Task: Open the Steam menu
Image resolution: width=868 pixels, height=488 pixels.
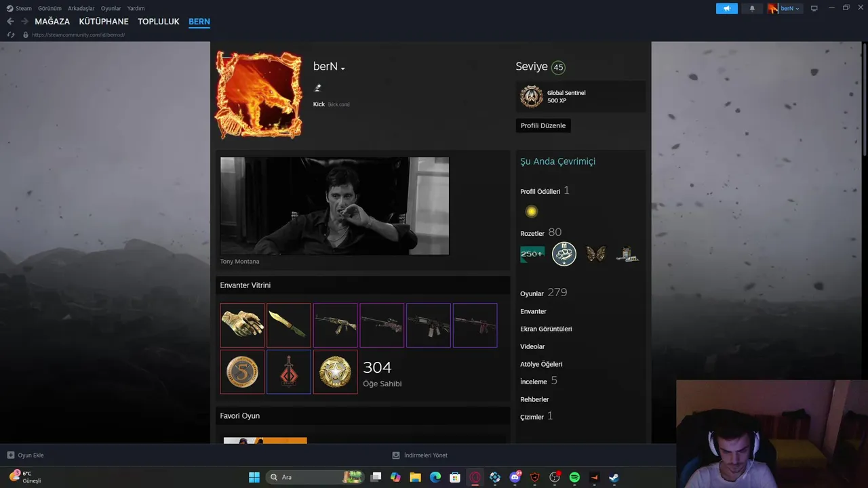Action: 19,8
